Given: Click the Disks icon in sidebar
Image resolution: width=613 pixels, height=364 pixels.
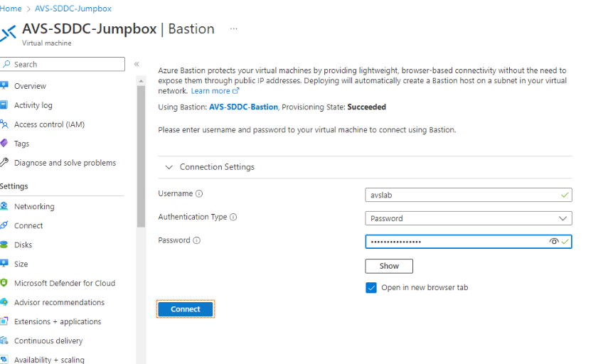Looking at the screenshot, I should click(x=4, y=245).
